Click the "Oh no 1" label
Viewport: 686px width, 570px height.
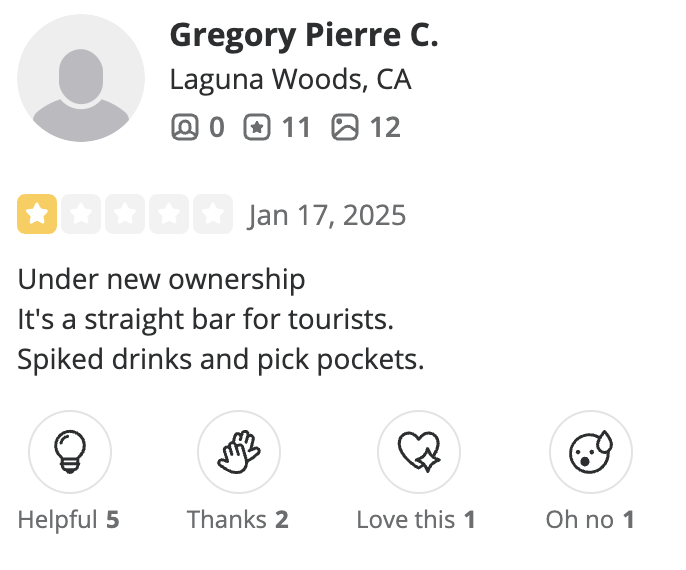(x=590, y=520)
